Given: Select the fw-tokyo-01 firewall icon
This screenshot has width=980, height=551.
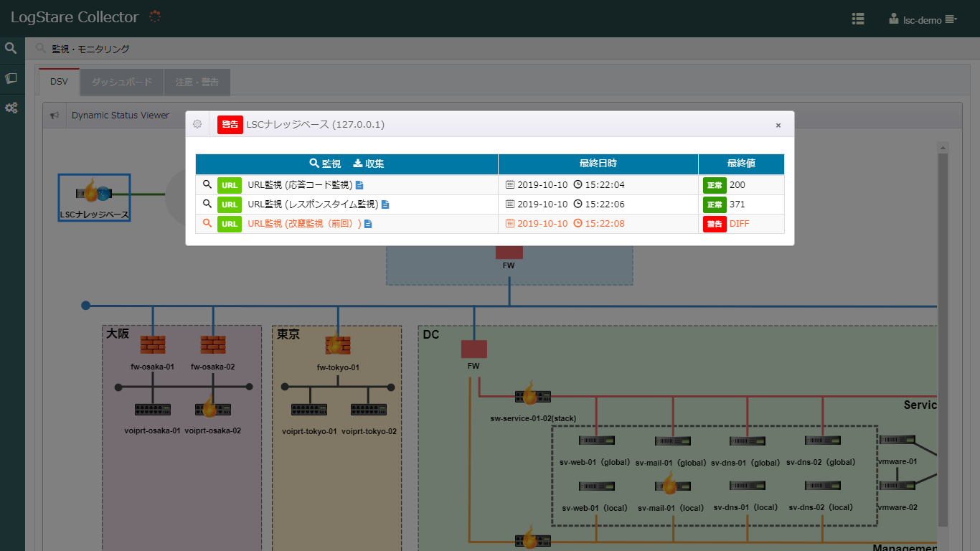Looking at the screenshot, I should pyautogui.click(x=338, y=345).
